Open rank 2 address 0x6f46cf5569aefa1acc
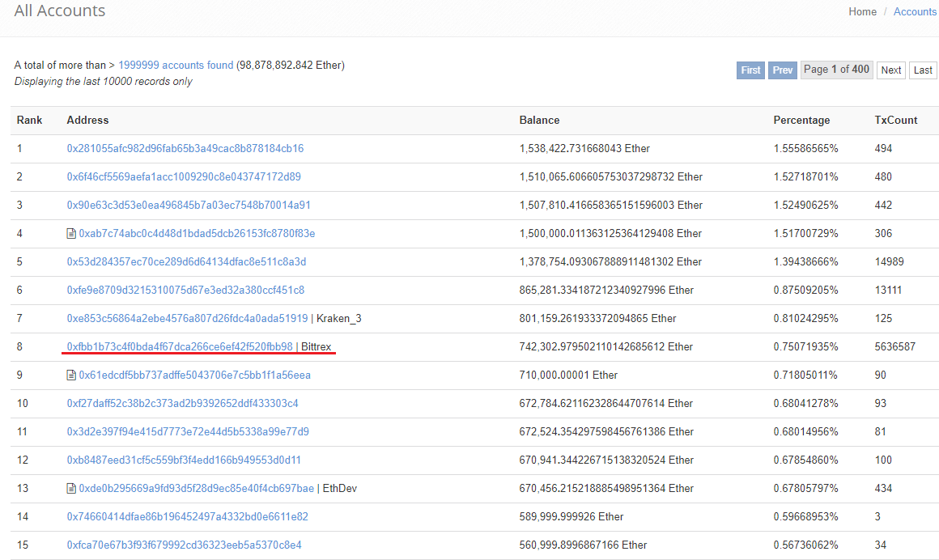Screen dimensions: 939x560 coord(184,176)
